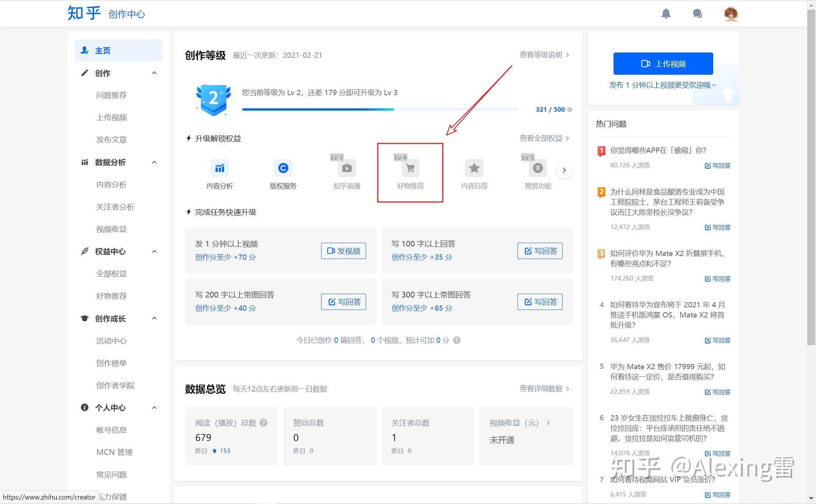This screenshot has height=504, width=816.
Task: Click the help question mark beside 321/500
Action: (570, 109)
